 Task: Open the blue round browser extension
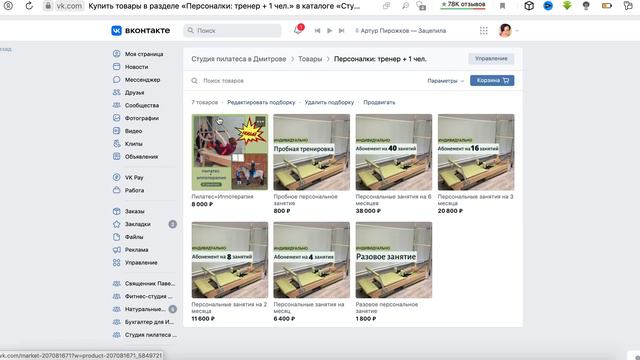click(548, 6)
